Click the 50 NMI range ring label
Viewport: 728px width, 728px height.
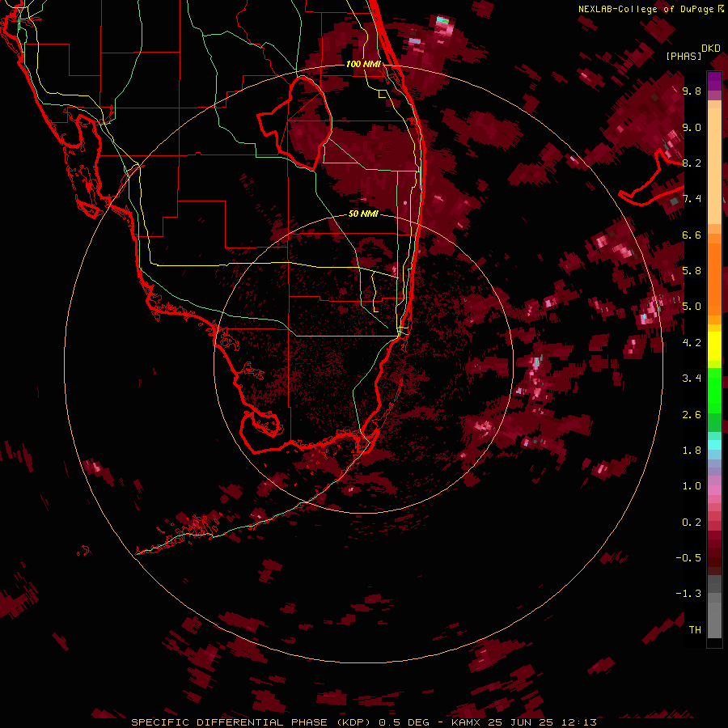click(363, 214)
